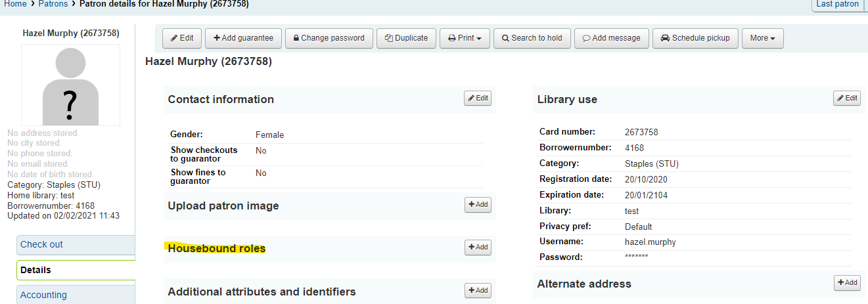
Task: Add an uploaded patron image
Action: [478, 205]
